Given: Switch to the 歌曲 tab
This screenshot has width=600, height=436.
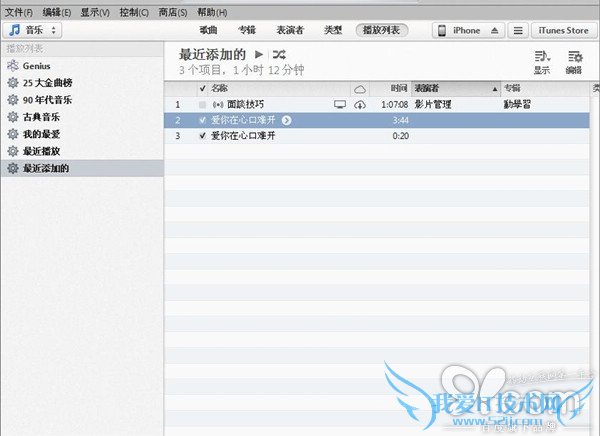Looking at the screenshot, I should pos(209,30).
